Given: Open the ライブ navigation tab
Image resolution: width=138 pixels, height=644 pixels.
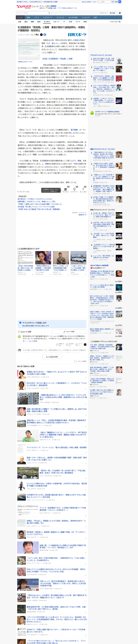Looking at the screenshot, I should [37, 17].
